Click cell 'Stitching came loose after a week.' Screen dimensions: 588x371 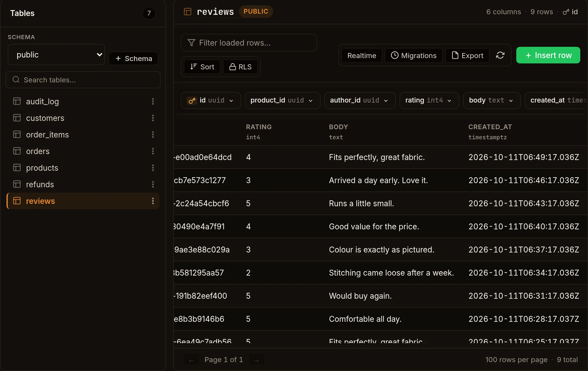click(x=391, y=273)
